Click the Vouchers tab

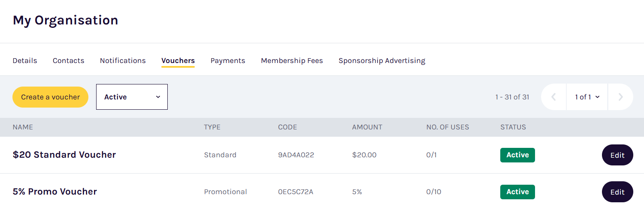178,61
